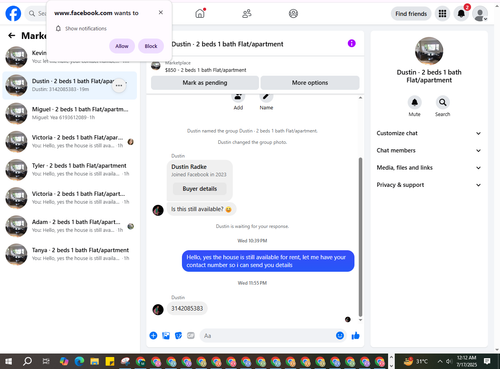Click the Marketplace listing thumbnail in chat header

click(x=156, y=66)
